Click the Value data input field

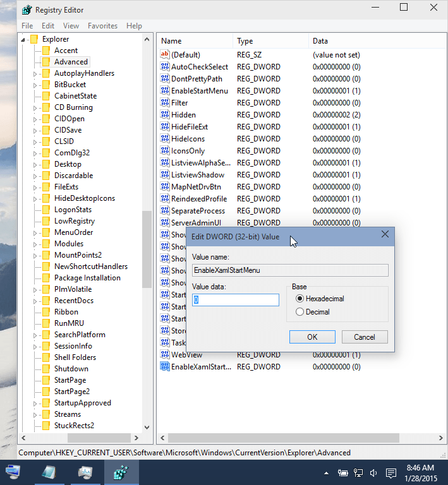point(236,300)
